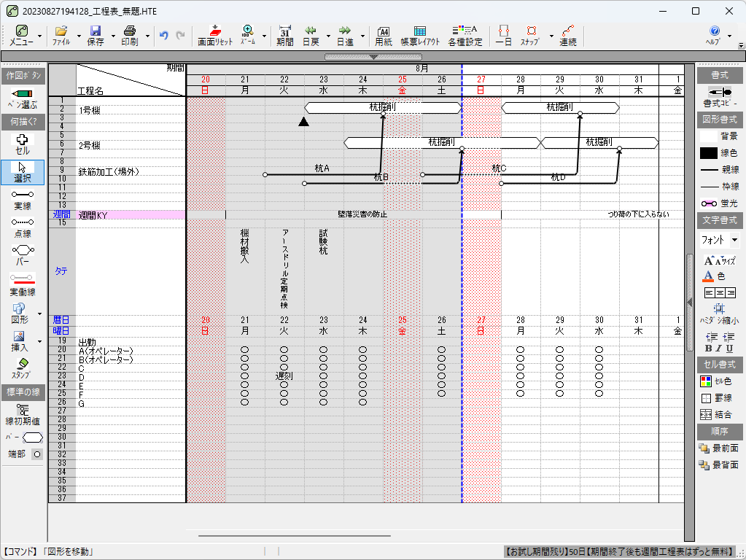Click the 画面リセット button
746x560 pixels.
(215, 35)
